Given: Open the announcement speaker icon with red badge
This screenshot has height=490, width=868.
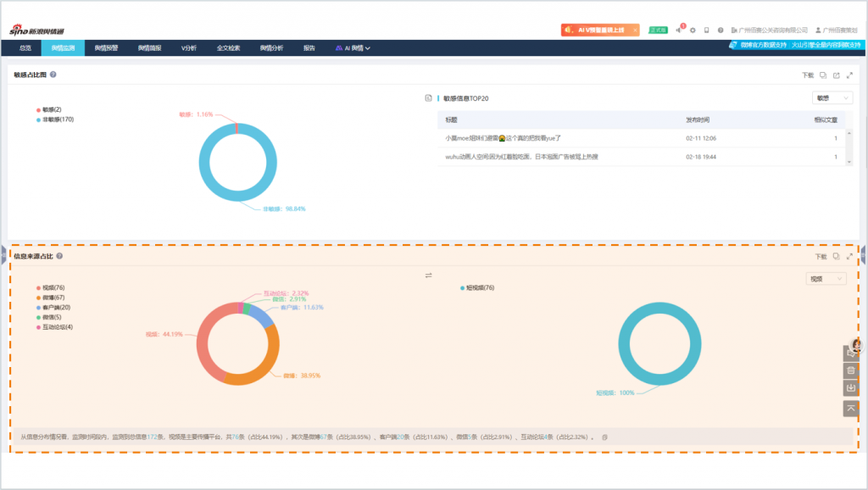Looking at the screenshot, I should pyautogui.click(x=679, y=30).
